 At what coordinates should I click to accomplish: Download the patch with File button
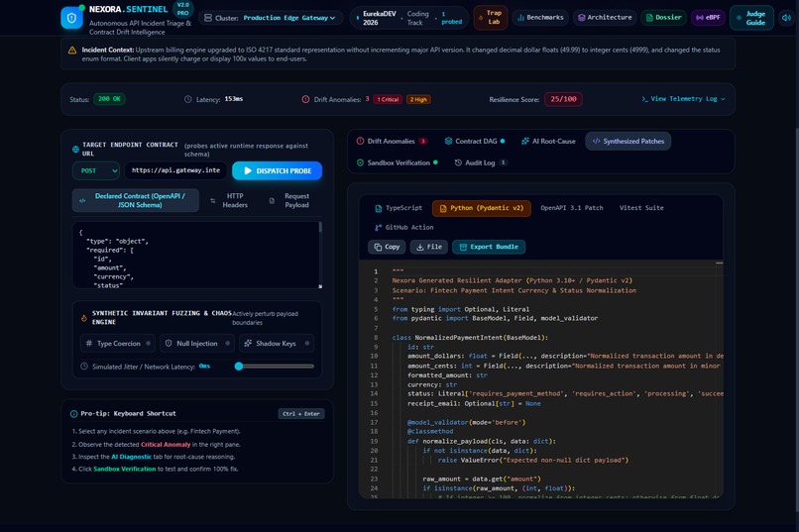click(x=429, y=247)
